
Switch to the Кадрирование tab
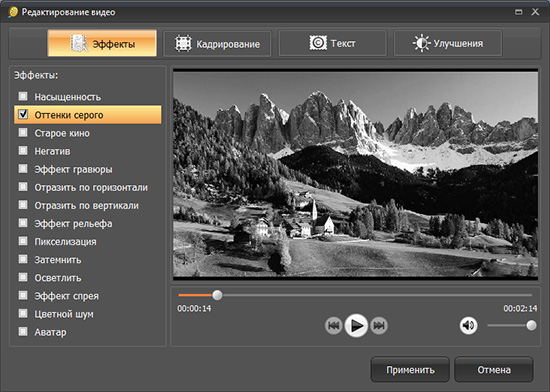(217, 43)
